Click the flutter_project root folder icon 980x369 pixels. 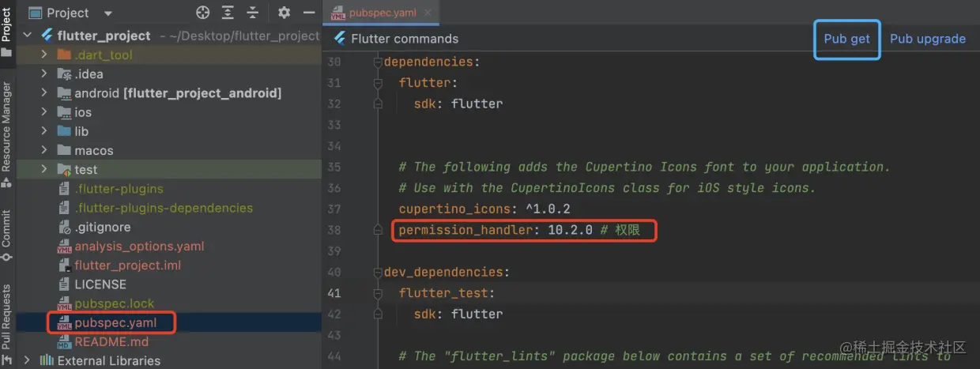coord(47,36)
